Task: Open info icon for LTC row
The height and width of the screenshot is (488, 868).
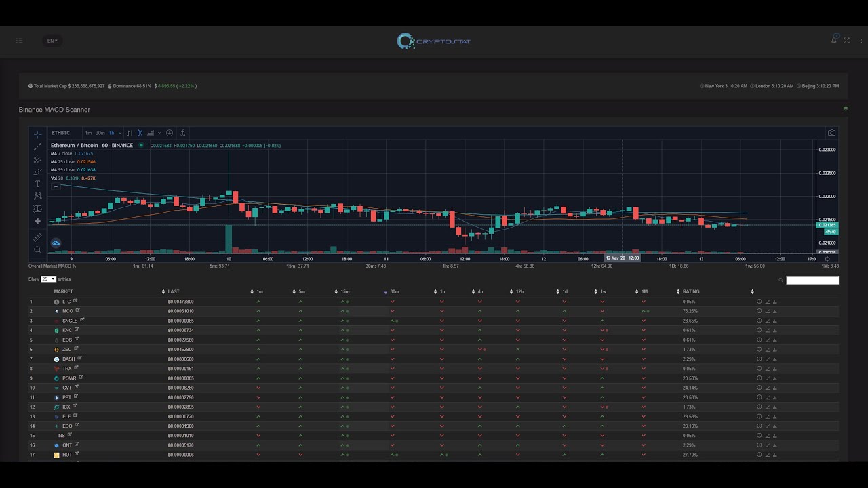Action: 759,302
